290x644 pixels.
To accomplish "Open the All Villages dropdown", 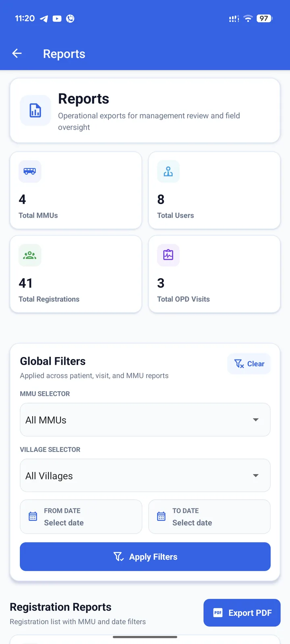I will pyautogui.click(x=145, y=476).
